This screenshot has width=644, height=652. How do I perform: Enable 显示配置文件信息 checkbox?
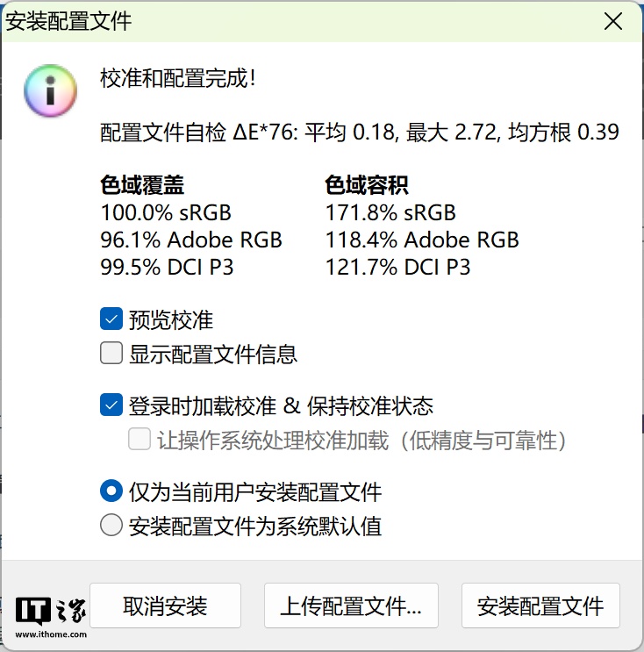click(x=111, y=354)
